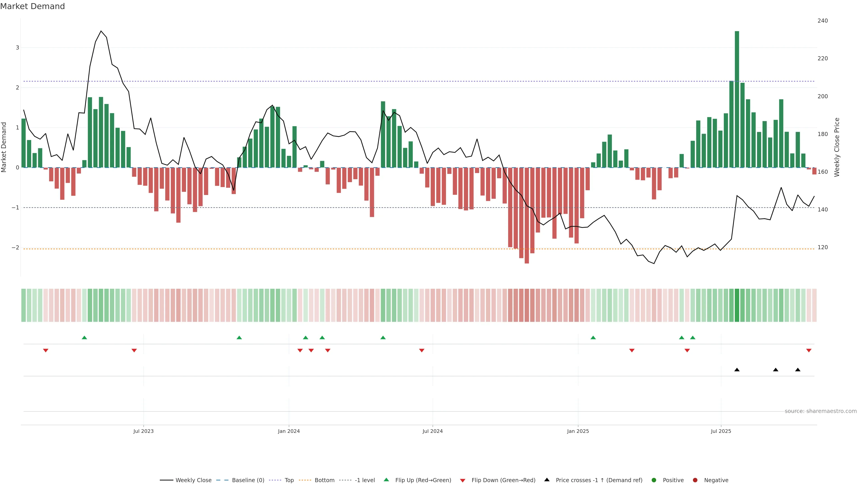This screenshot has width=868, height=488.
Task: Click the green Flip Up triangle legend icon
Action: [386, 480]
